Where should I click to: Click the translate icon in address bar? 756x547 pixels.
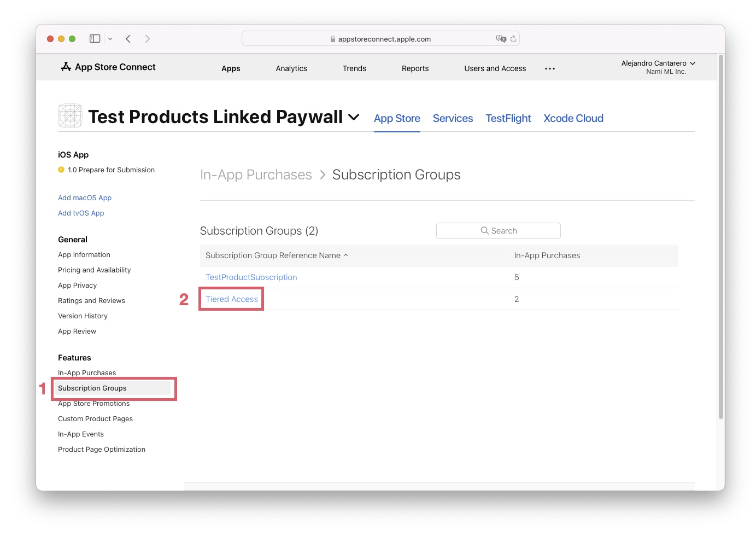pyautogui.click(x=501, y=39)
